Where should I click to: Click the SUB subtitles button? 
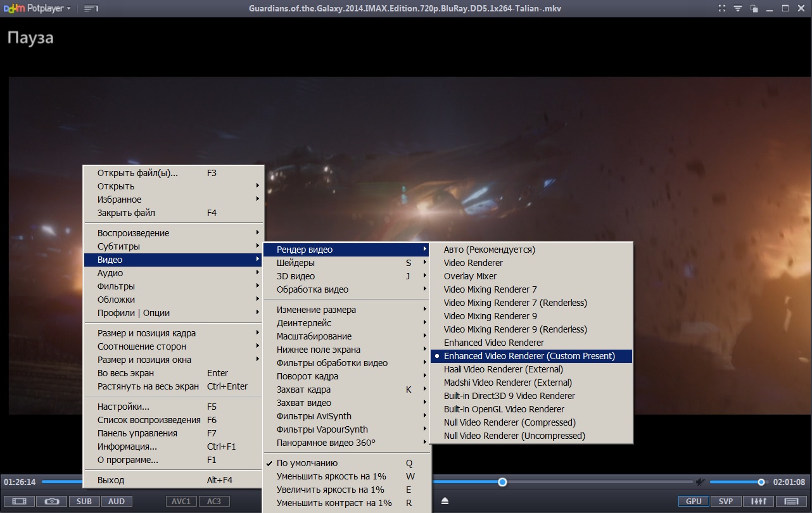84,501
